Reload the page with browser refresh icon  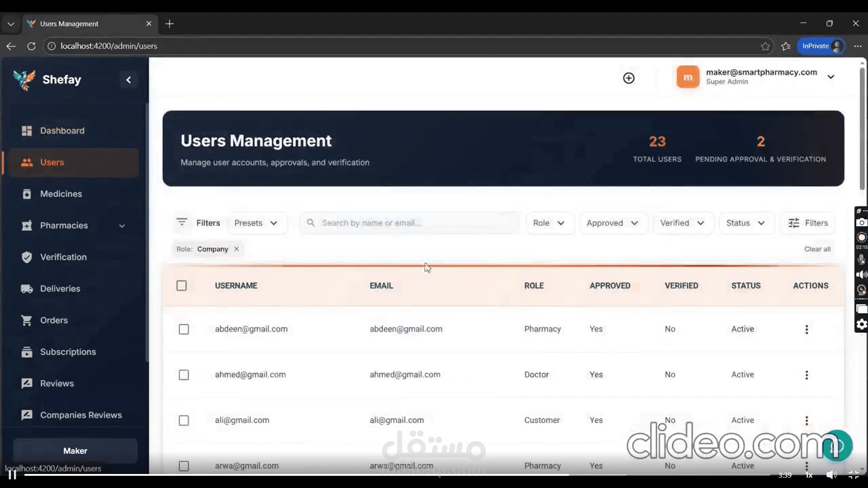[x=31, y=46]
